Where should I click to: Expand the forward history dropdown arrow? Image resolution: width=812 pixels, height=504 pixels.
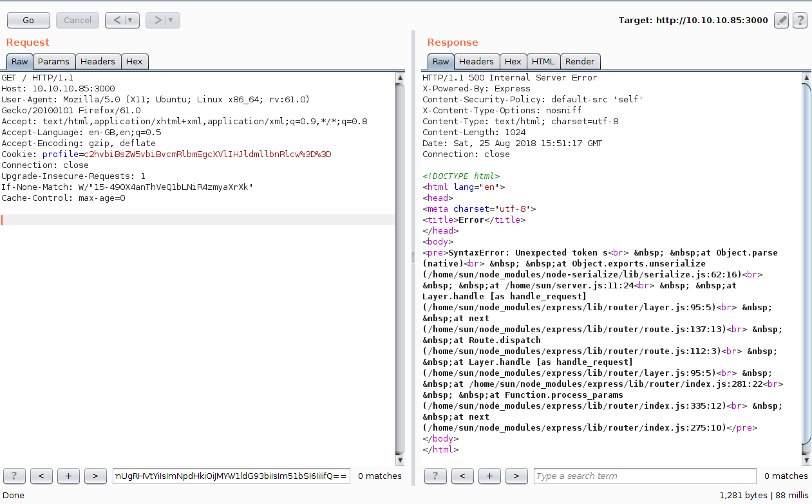coord(171,20)
